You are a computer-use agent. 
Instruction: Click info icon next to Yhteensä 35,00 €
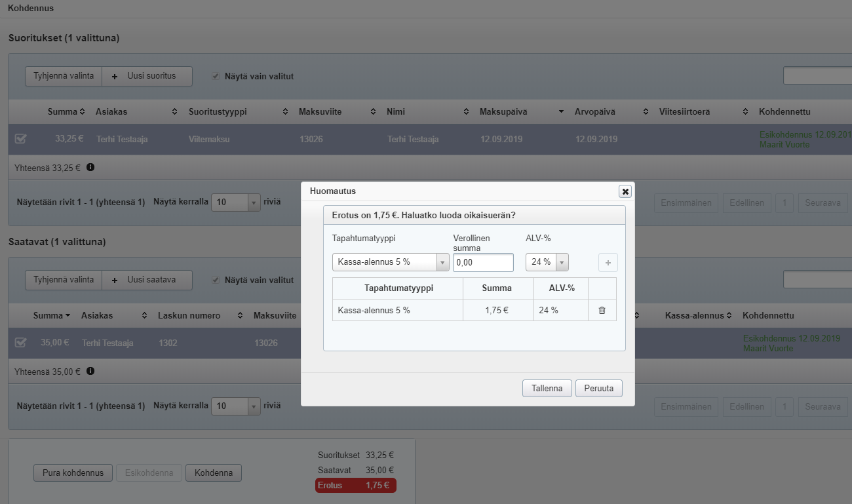pos(90,371)
